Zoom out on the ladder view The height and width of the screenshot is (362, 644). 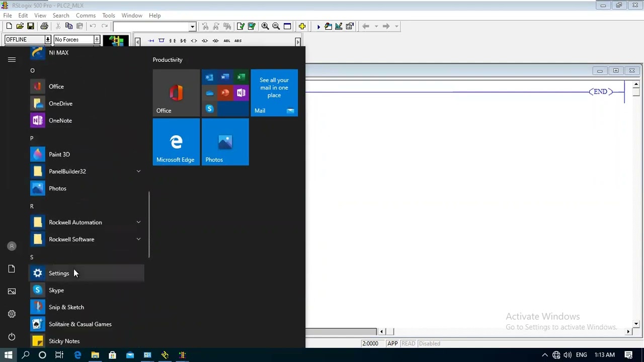coord(276,26)
